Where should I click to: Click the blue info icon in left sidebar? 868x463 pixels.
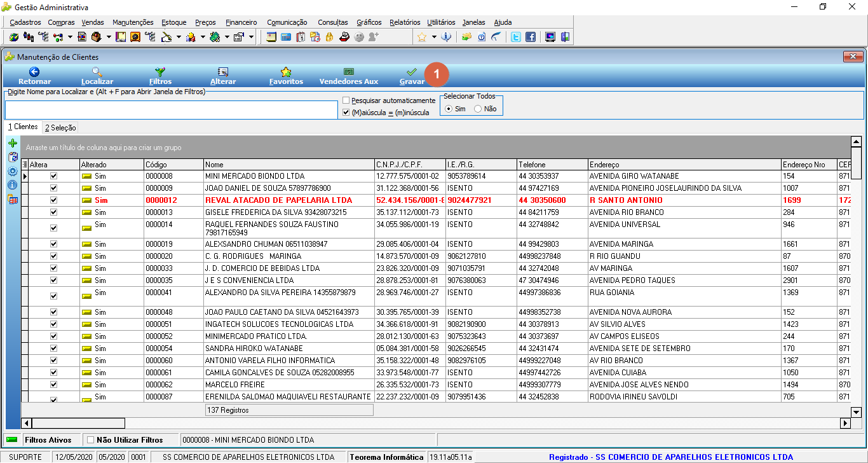coord(13,185)
